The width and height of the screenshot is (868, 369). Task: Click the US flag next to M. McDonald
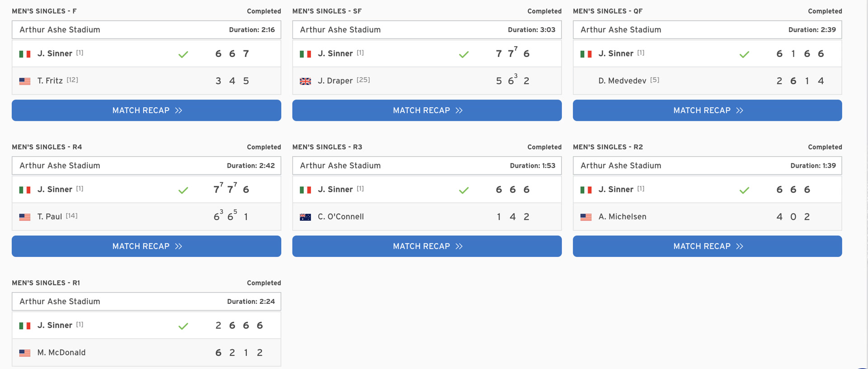tap(25, 353)
